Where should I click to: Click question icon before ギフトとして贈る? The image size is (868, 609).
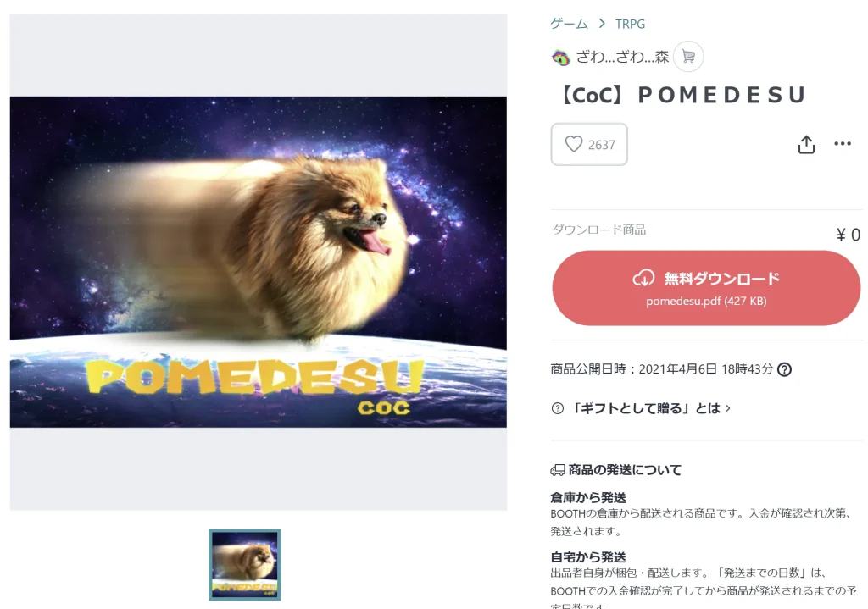pyautogui.click(x=558, y=408)
